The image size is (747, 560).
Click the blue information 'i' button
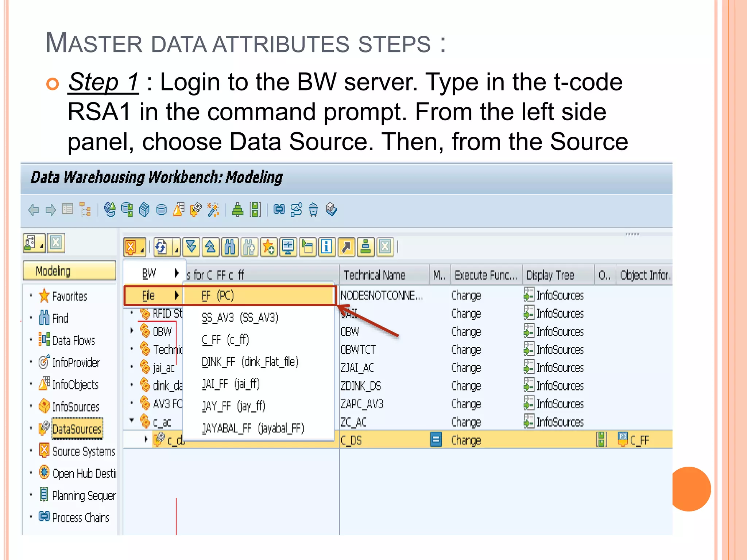(327, 248)
